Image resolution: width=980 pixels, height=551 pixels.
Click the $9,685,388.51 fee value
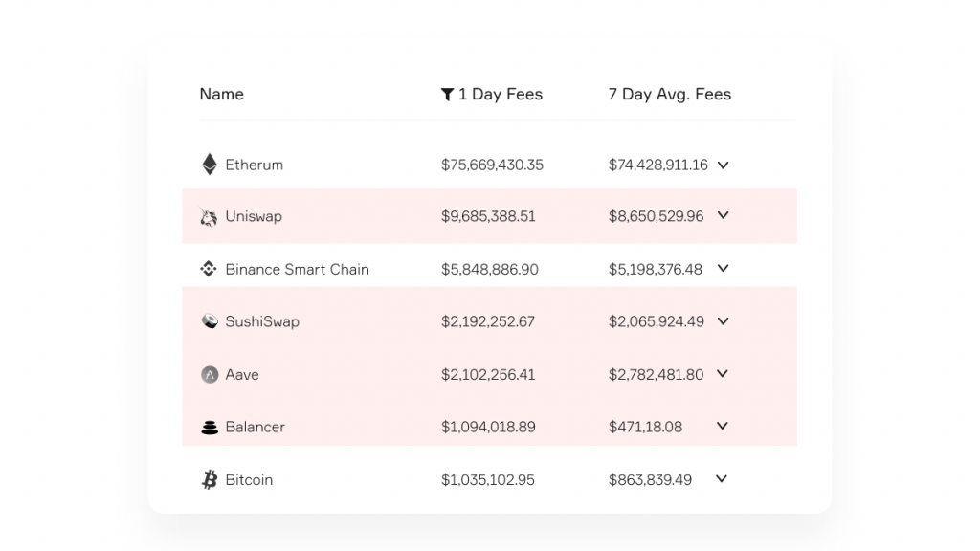pos(488,217)
